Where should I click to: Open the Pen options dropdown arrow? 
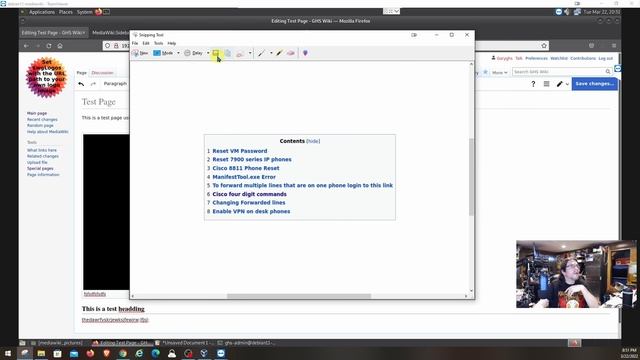(271, 53)
